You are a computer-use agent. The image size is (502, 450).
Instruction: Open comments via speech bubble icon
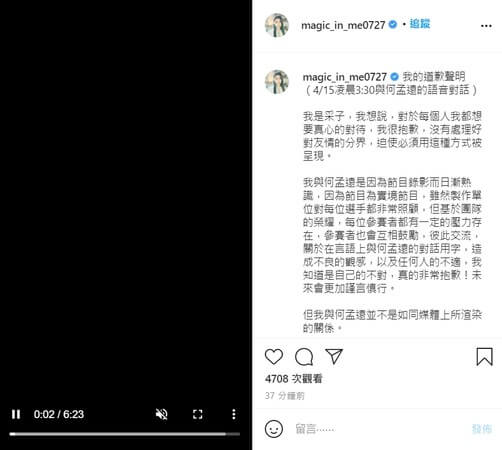[304, 357]
